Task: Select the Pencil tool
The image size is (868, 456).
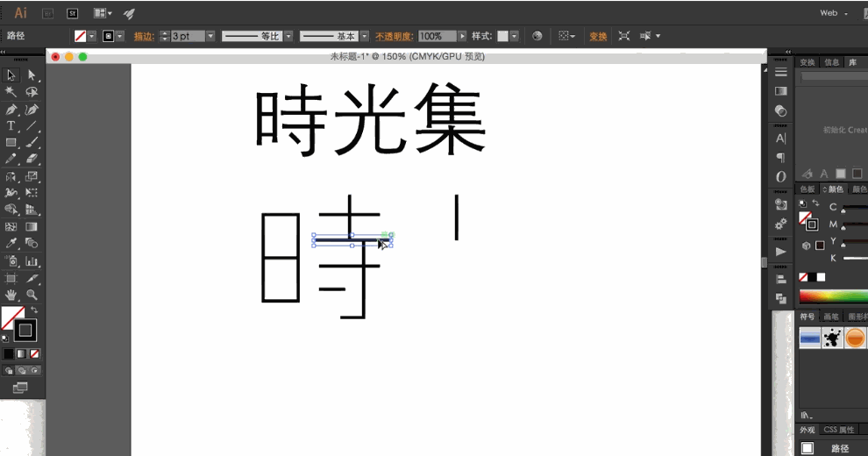Action: (11, 159)
